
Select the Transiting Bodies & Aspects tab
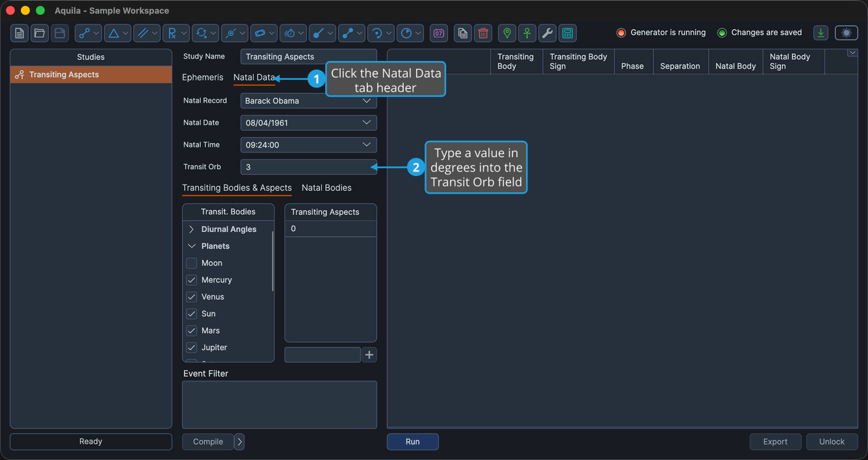[237, 188]
